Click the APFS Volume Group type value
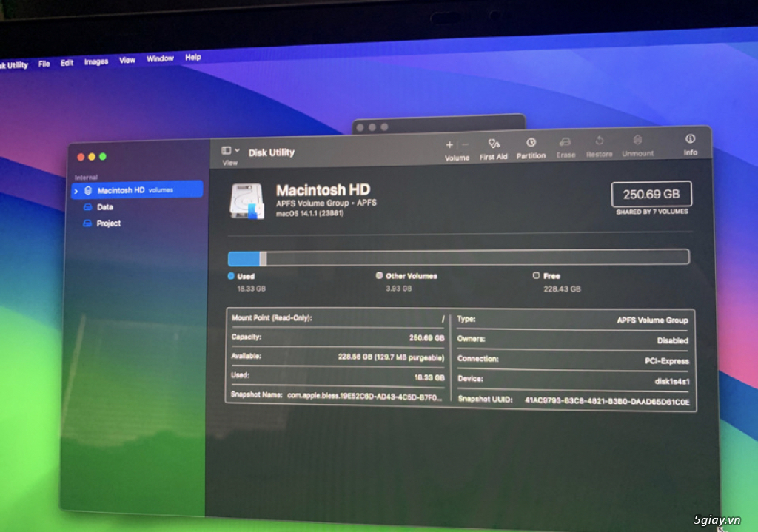Viewport: 758px width, 532px height. (652, 320)
